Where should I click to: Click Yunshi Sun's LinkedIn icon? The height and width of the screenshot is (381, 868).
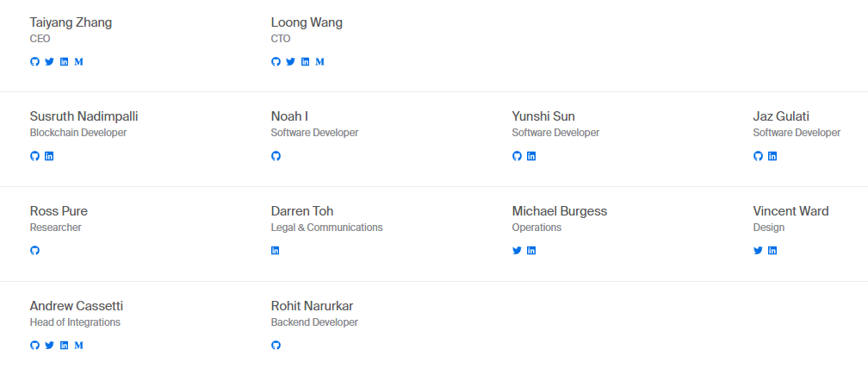tap(531, 156)
